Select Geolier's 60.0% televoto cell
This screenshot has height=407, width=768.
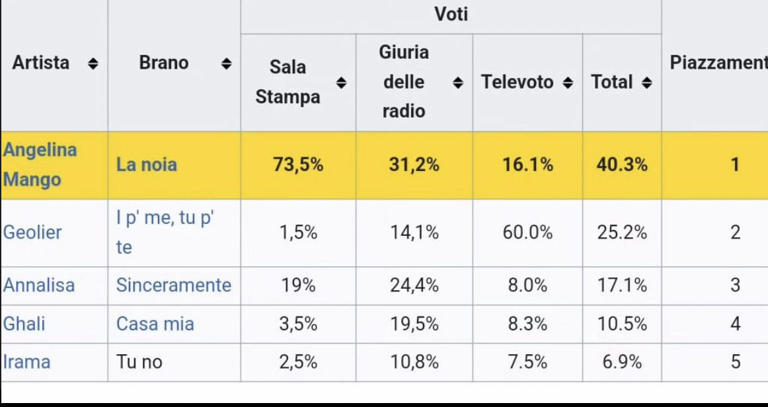528,233
